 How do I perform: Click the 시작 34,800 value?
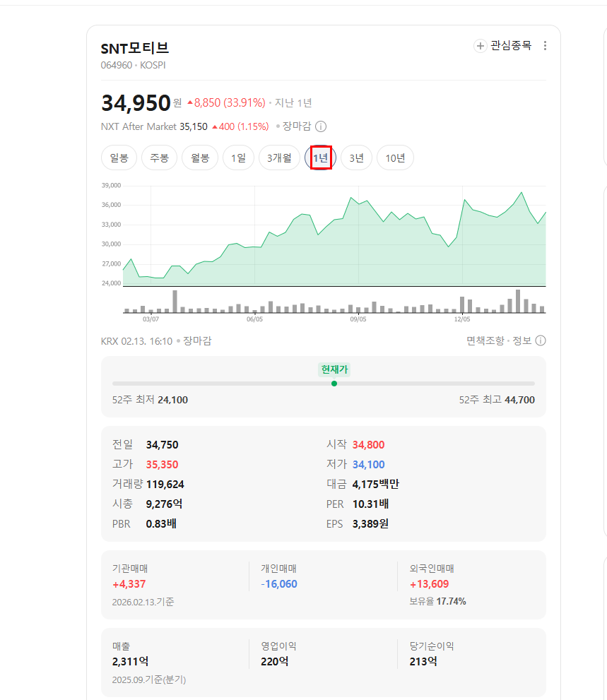click(x=368, y=445)
